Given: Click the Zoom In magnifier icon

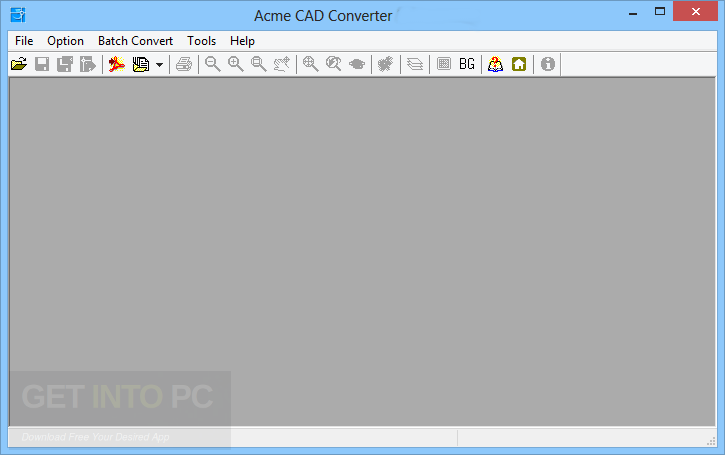Looking at the screenshot, I should [x=236, y=64].
